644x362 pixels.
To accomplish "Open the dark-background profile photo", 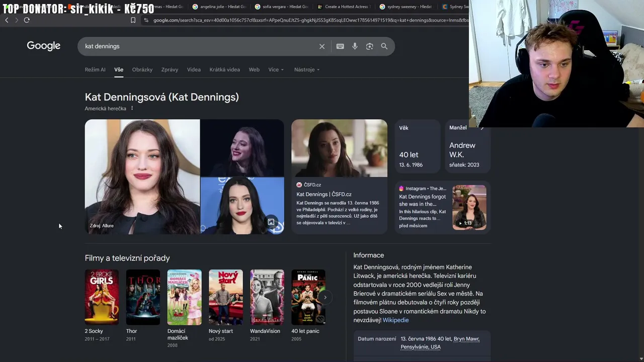I will point(243,148).
